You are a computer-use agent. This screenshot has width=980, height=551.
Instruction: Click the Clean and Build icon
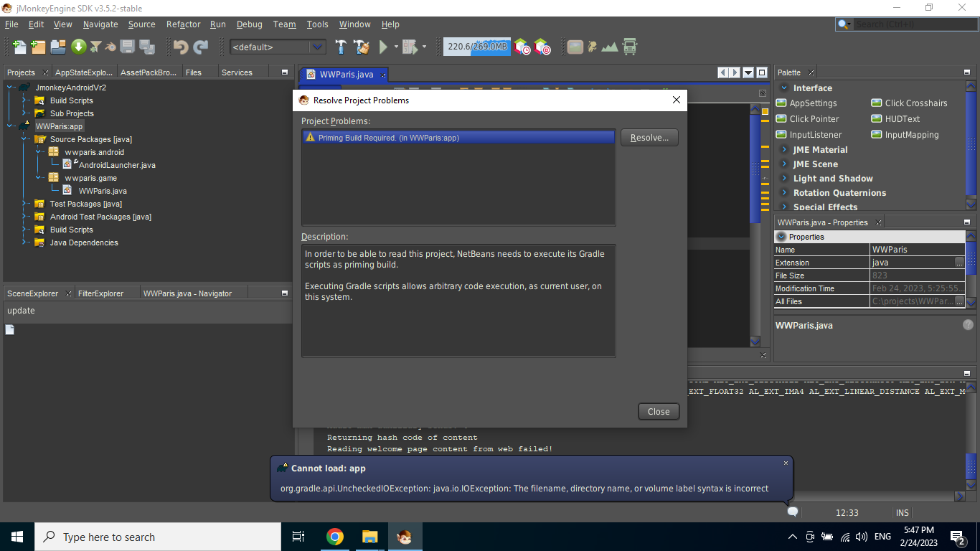pos(362,47)
